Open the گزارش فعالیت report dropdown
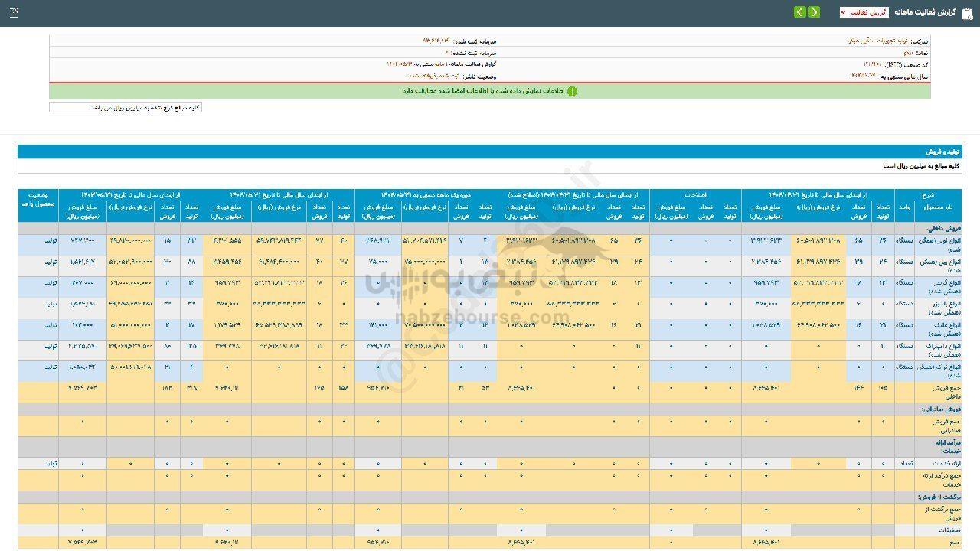The width and height of the screenshot is (980, 551). click(864, 12)
